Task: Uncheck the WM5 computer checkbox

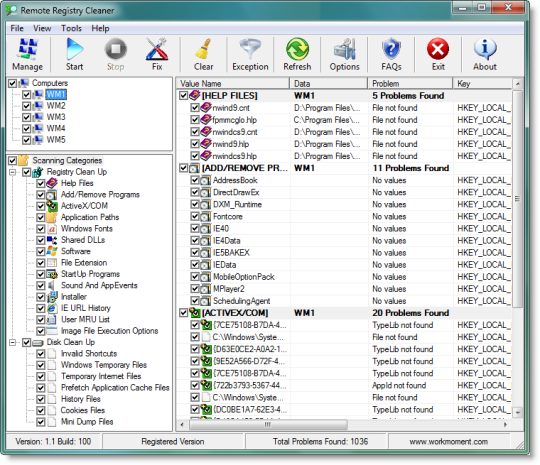Action: [x=27, y=140]
